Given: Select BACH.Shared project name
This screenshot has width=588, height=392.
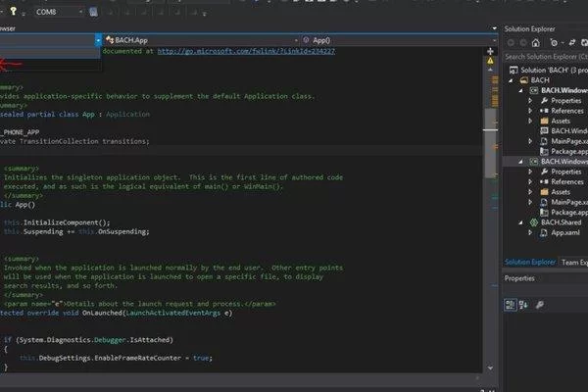Looking at the screenshot, I should point(561,222).
